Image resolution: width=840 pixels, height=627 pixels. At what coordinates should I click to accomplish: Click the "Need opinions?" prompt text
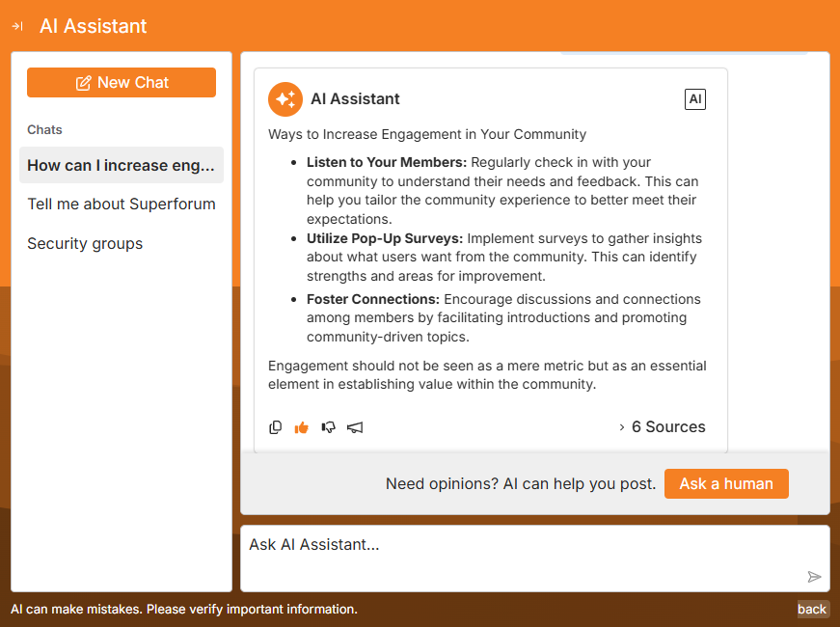[521, 484]
